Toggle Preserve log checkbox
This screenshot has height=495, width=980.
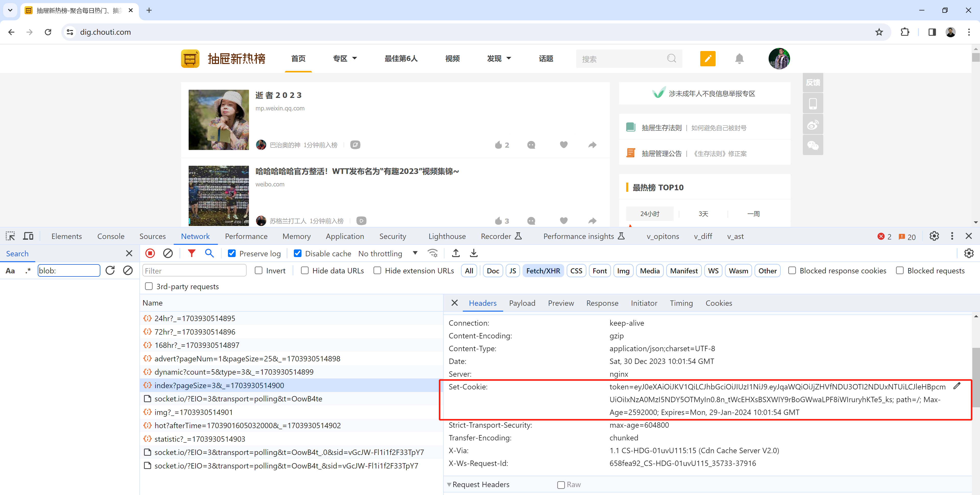click(x=232, y=253)
